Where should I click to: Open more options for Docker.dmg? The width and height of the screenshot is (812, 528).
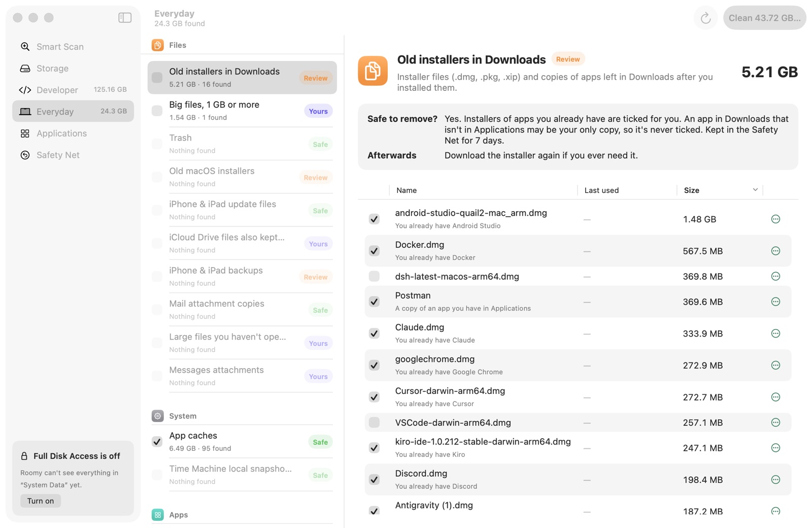(775, 251)
